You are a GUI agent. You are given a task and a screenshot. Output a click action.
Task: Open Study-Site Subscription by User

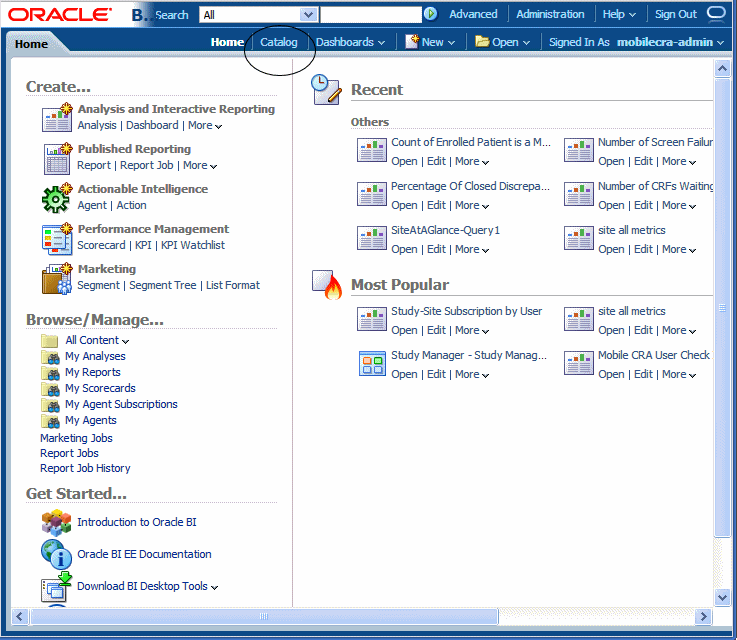point(404,330)
